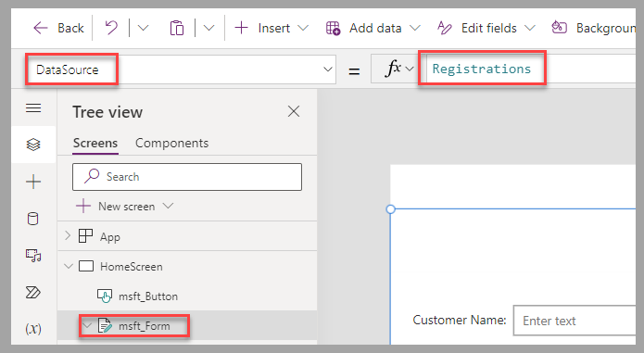Click the tree view Search box
The height and width of the screenshot is (353, 644).
point(187,177)
